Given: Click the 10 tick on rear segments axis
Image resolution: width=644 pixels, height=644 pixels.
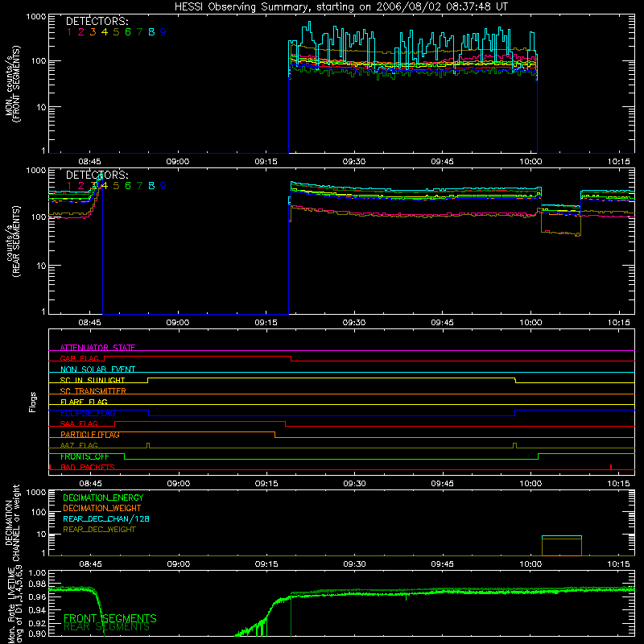Looking at the screenshot, I should (x=42, y=266).
